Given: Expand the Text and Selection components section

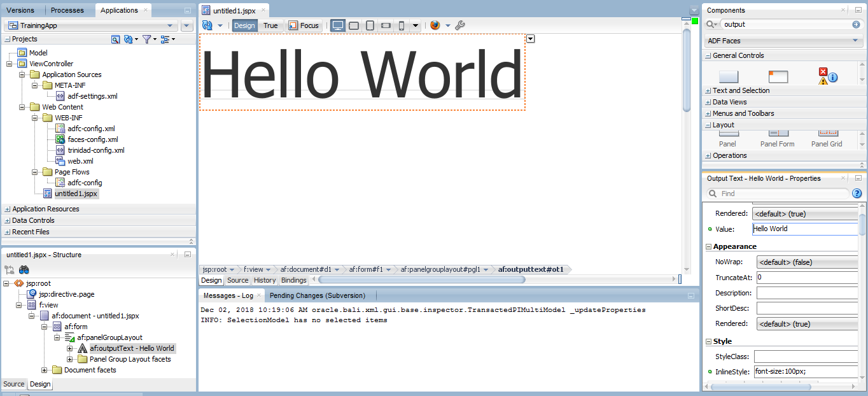Looking at the screenshot, I should pos(708,90).
